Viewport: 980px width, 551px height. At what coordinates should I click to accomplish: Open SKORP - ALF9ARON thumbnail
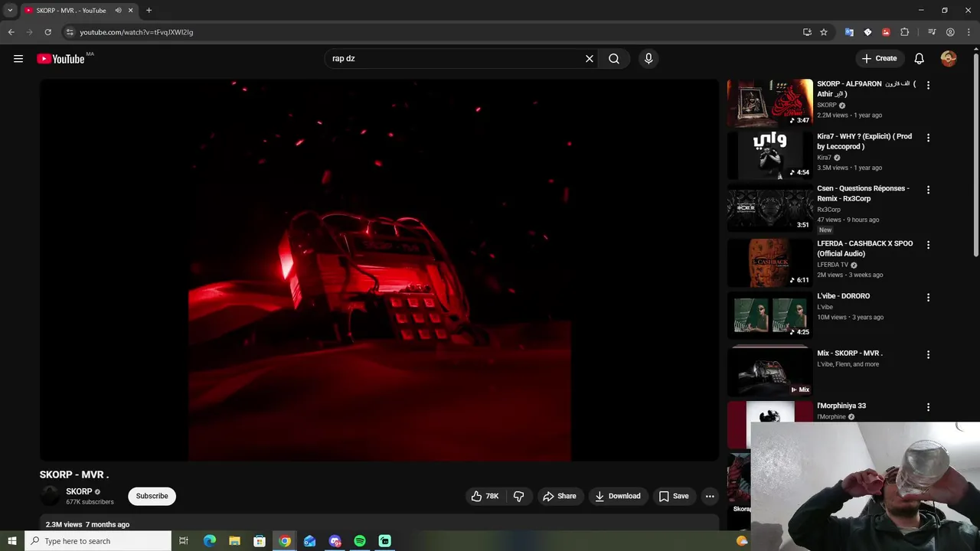point(769,103)
